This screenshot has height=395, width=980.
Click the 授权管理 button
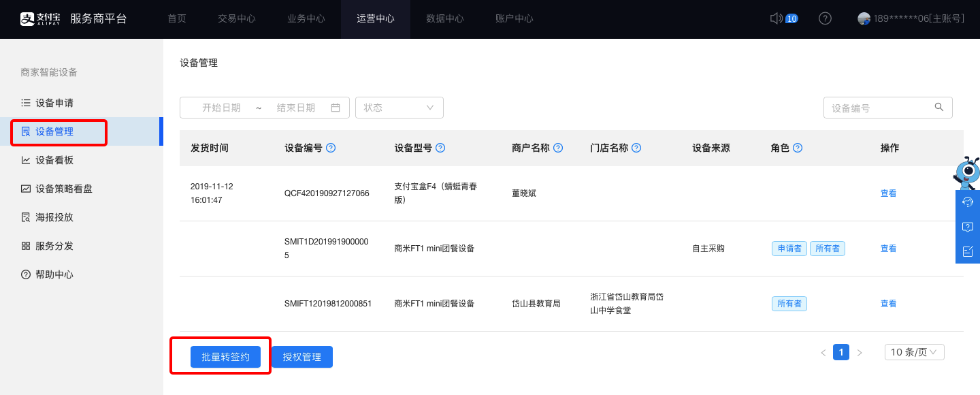302,357
